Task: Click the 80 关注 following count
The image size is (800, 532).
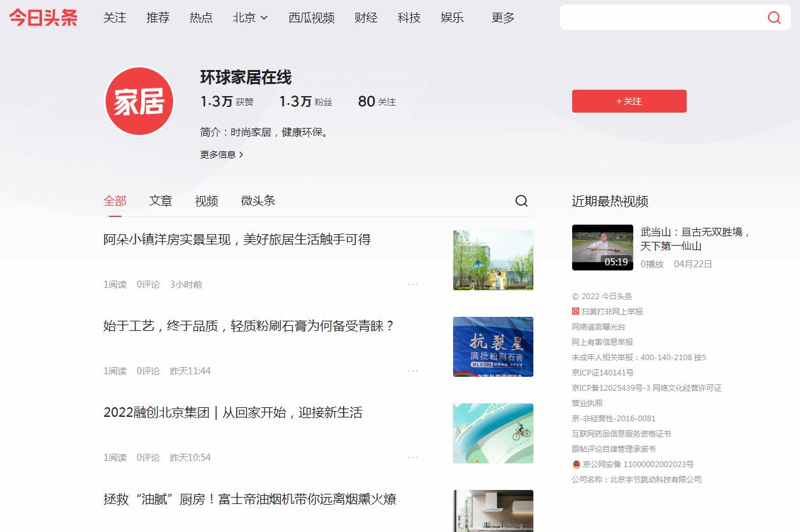Action: [377, 101]
